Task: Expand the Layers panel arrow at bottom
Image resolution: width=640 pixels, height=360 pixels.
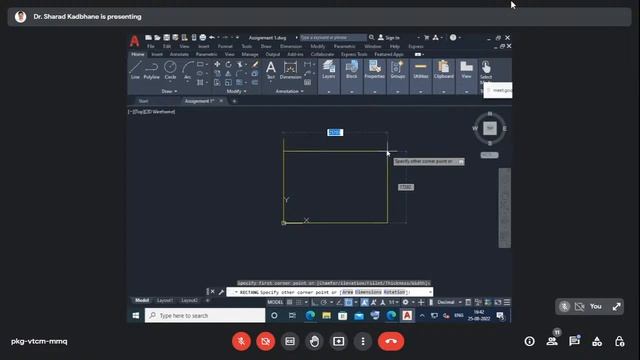Action: [x=329, y=92]
